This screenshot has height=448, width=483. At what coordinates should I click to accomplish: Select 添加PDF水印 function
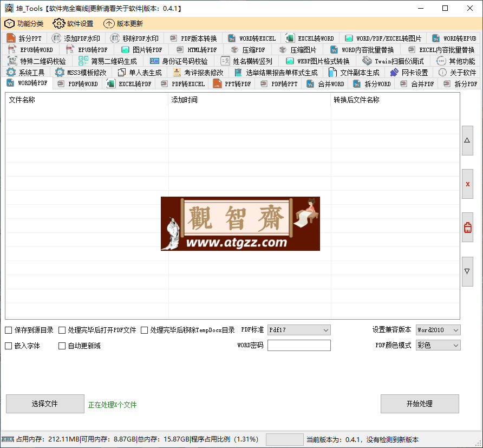76,38
